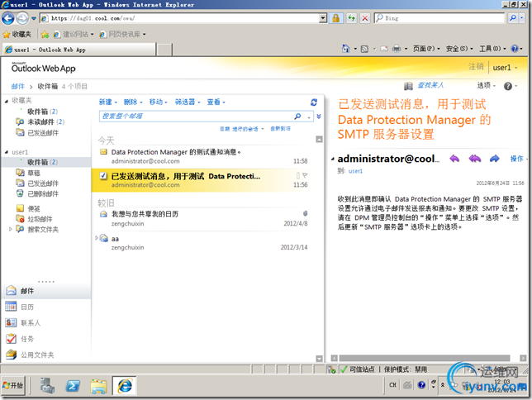Open the 选项 options dropdown
532x400 pixels.
tap(487, 86)
